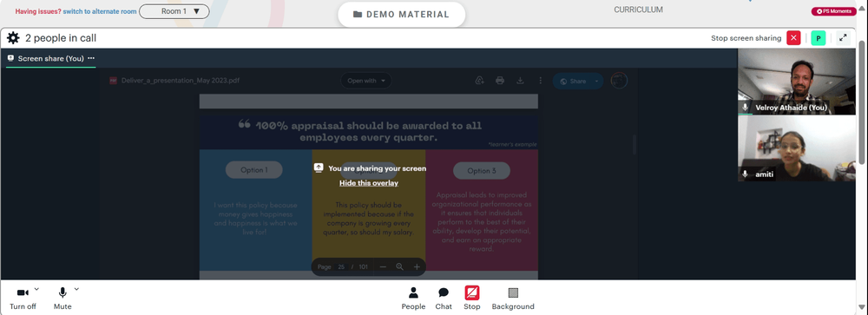868x315 pixels.
Task: Open the Curriculum tab
Action: pos(638,10)
